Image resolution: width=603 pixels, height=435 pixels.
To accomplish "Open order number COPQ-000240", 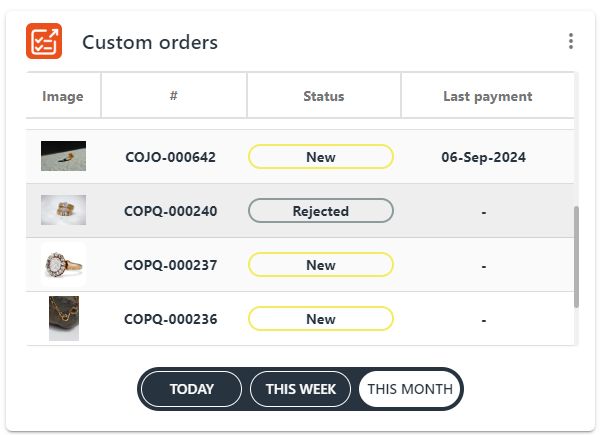I will point(170,211).
